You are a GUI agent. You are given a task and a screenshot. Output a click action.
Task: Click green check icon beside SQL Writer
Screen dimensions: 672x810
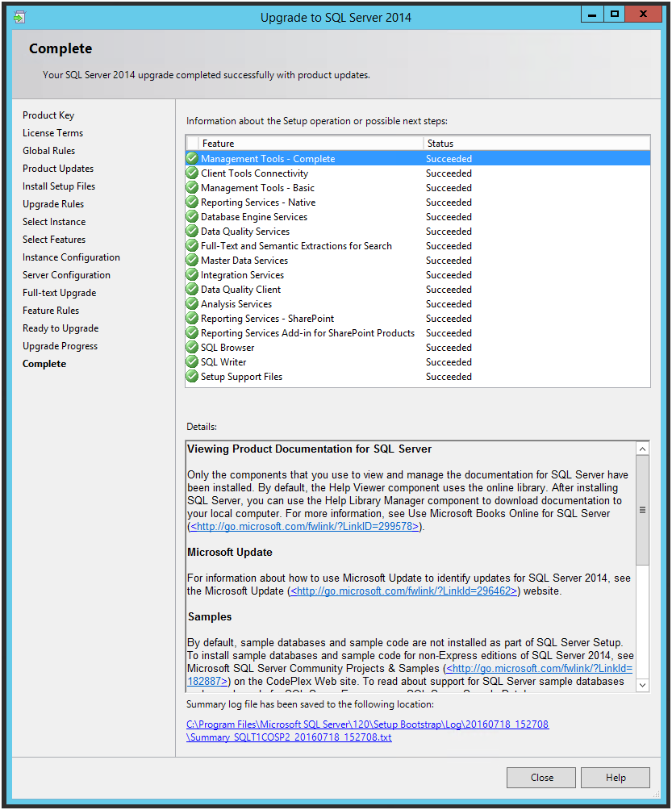pos(192,361)
